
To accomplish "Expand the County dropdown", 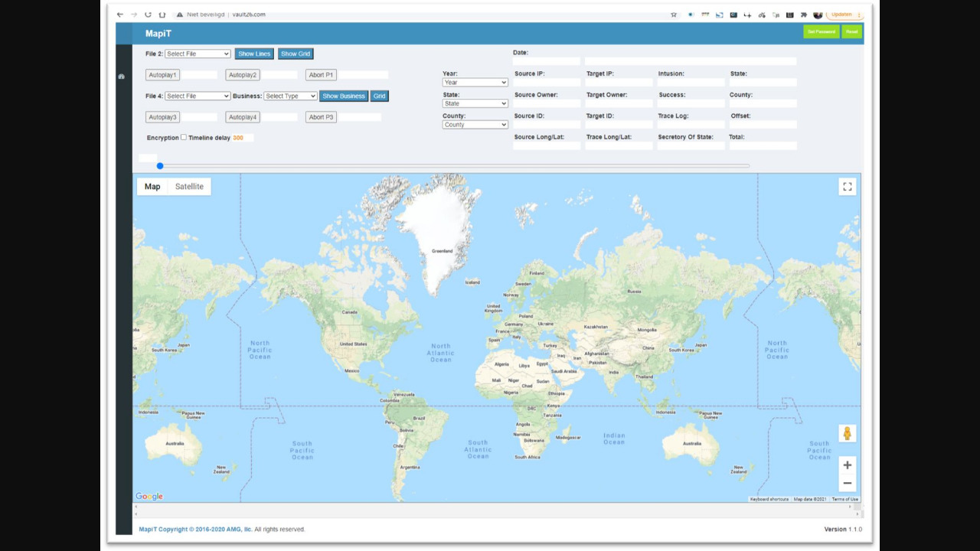I will click(475, 125).
